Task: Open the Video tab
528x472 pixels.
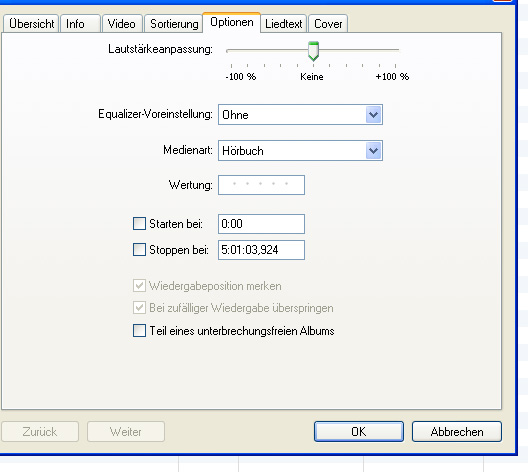Action: (x=122, y=24)
